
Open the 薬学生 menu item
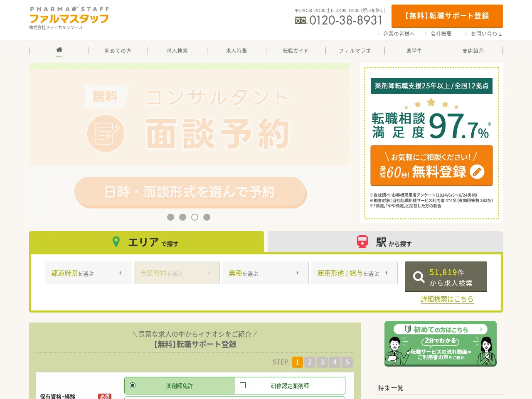click(414, 51)
